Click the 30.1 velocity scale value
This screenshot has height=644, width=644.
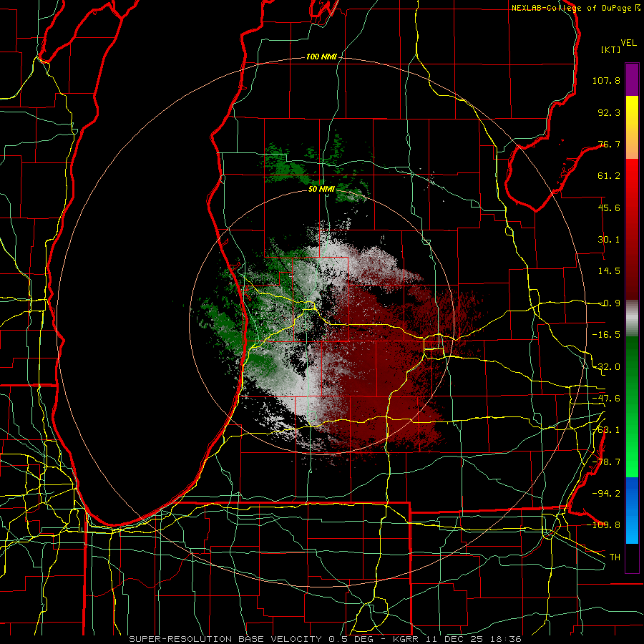tap(609, 240)
